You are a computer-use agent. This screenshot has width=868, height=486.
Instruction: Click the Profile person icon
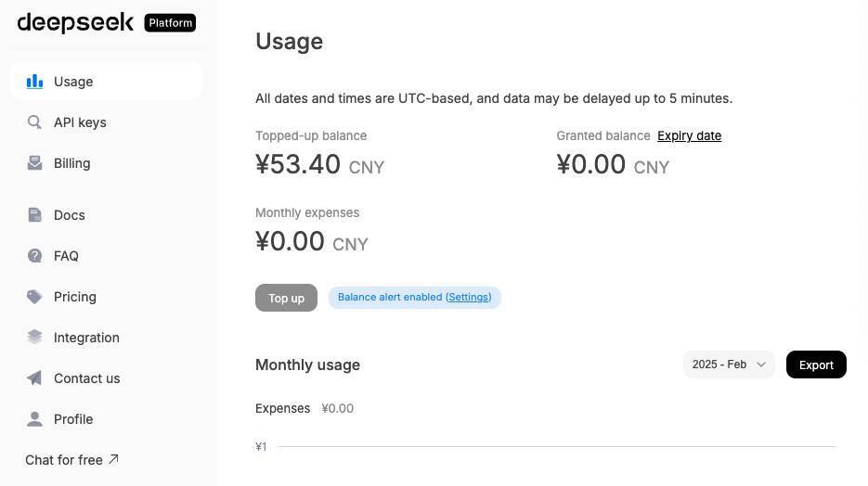click(35, 419)
